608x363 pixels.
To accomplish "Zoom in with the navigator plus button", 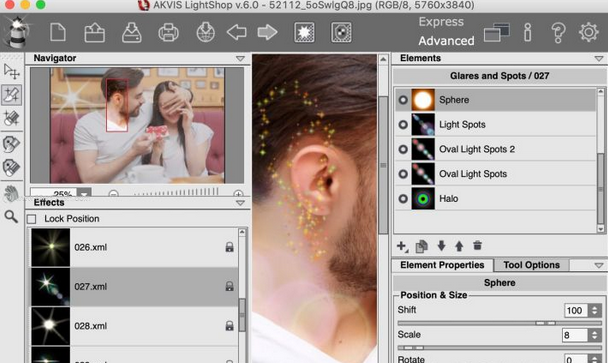I will click(238, 193).
